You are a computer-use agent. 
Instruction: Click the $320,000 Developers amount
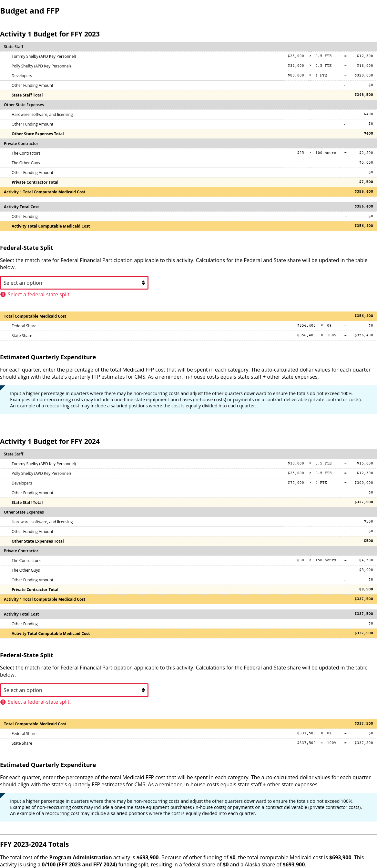coord(363,76)
